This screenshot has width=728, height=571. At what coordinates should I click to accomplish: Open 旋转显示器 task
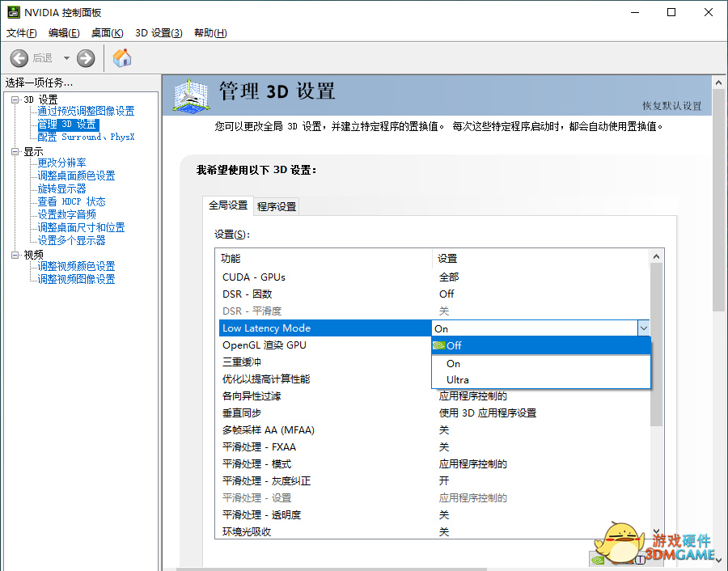(x=61, y=189)
